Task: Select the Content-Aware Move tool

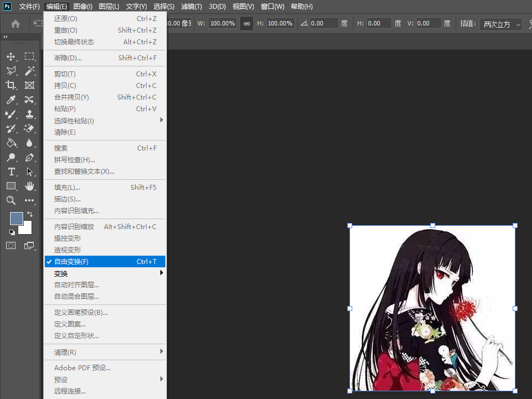Action: coord(29,100)
